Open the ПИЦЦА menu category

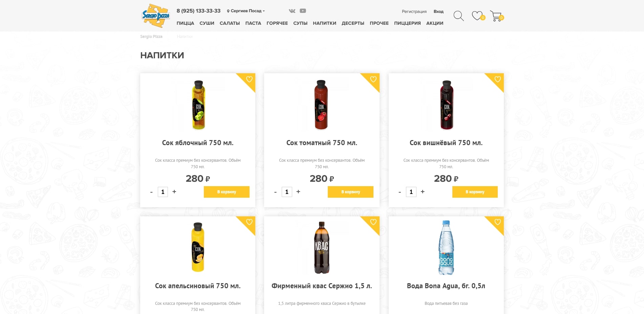point(185,23)
